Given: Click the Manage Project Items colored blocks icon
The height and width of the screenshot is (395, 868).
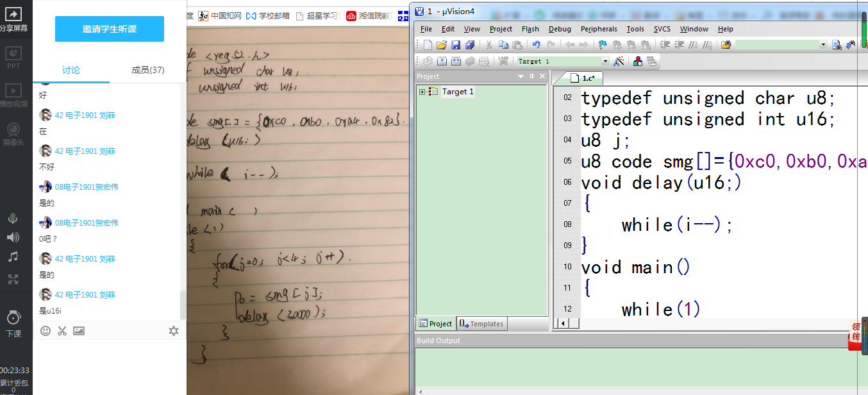Looking at the screenshot, I should (638, 62).
